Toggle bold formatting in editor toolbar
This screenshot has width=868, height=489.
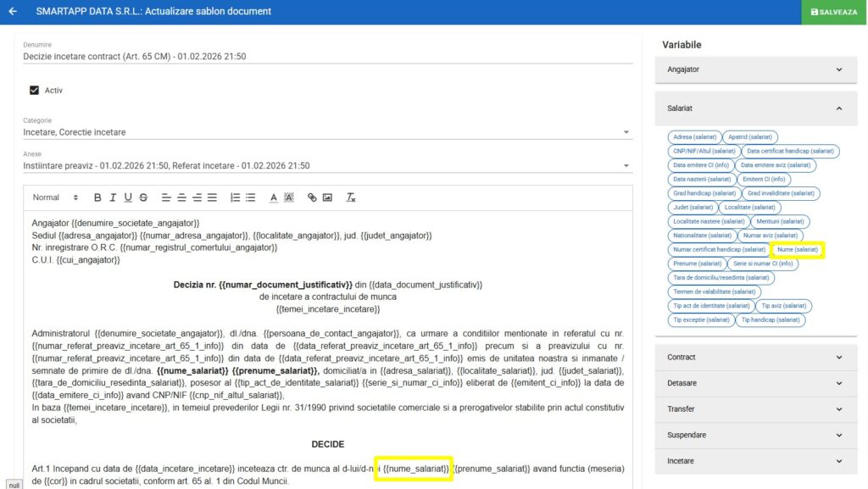tap(97, 197)
